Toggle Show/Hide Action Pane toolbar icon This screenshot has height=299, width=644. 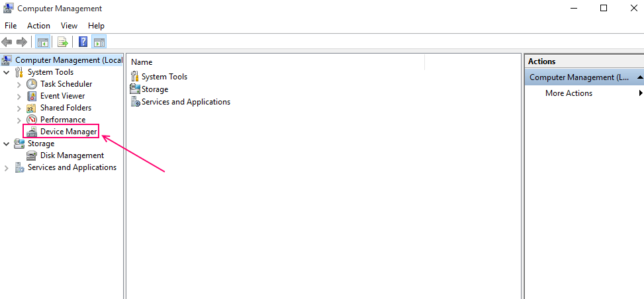(x=99, y=42)
